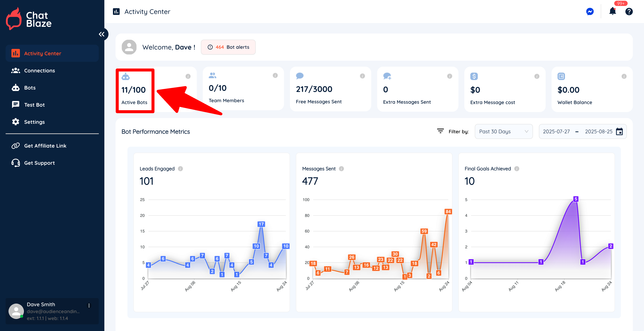Click the filter lines icon
644x331 pixels.
440,131
